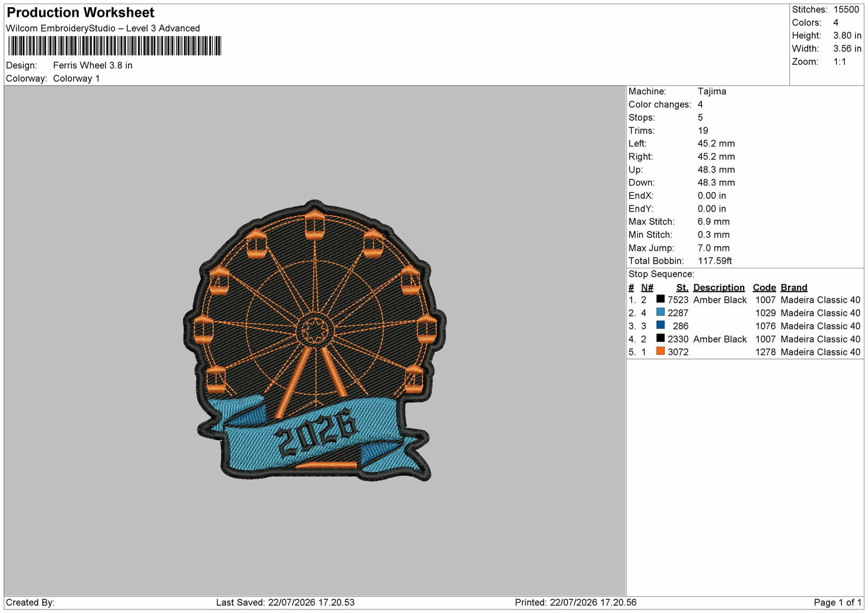Select the width value '3.56 in'
This screenshot has width=868, height=613.
coord(847,49)
